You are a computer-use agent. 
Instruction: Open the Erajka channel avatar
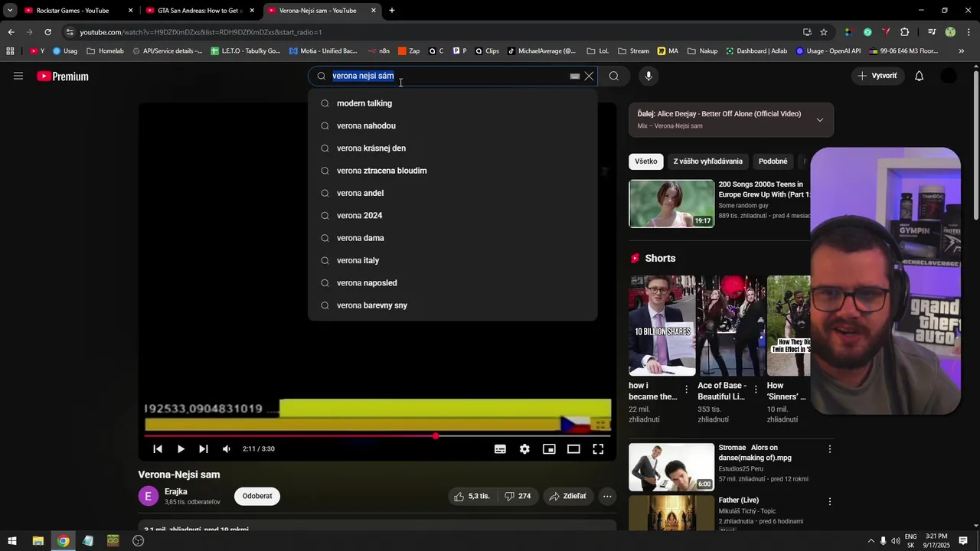point(148,497)
